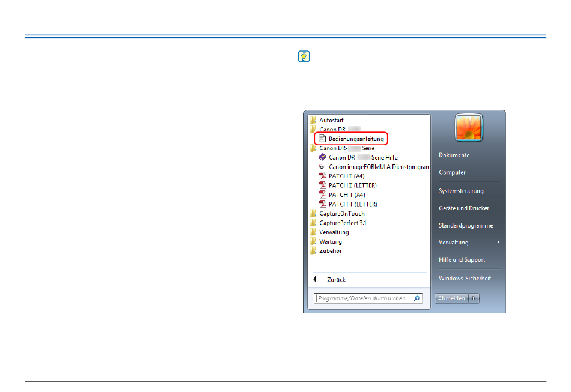Open Standardprogramme
Screen dimensions: 571x392
click(466, 226)
